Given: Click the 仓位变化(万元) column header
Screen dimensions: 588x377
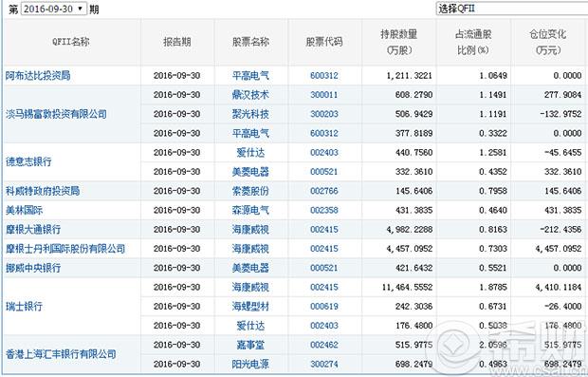Looking at the screenshot, I should (548, 42).
